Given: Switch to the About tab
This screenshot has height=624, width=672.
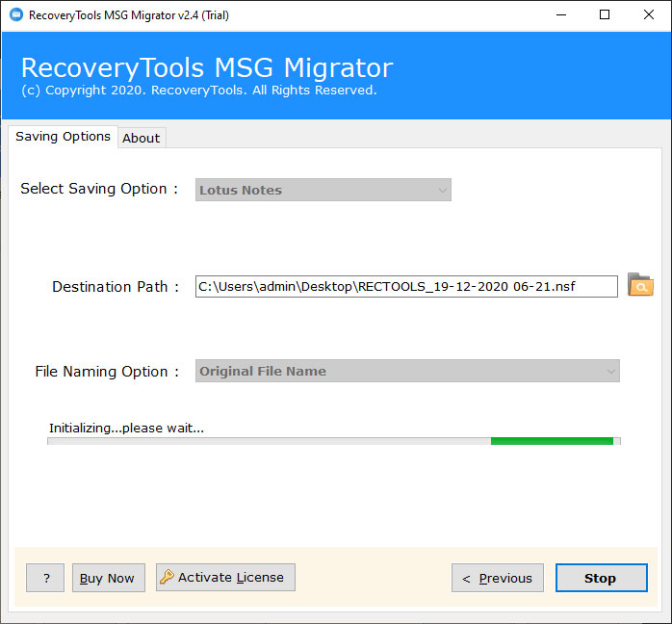Looking at the screenshot, I should click(141, 138).
